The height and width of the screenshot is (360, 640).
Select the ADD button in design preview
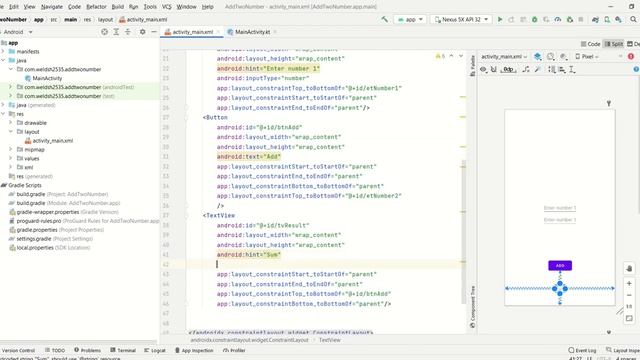coord(560,266)
